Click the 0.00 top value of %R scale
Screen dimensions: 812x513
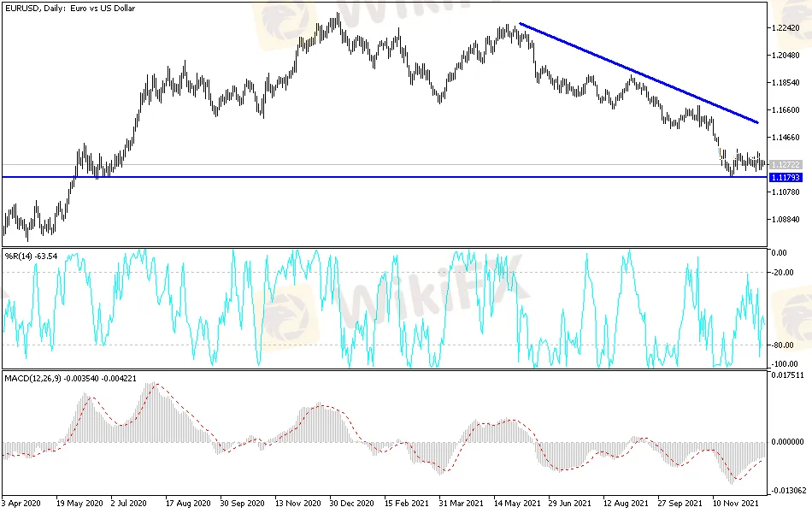(x=779, y=253)
